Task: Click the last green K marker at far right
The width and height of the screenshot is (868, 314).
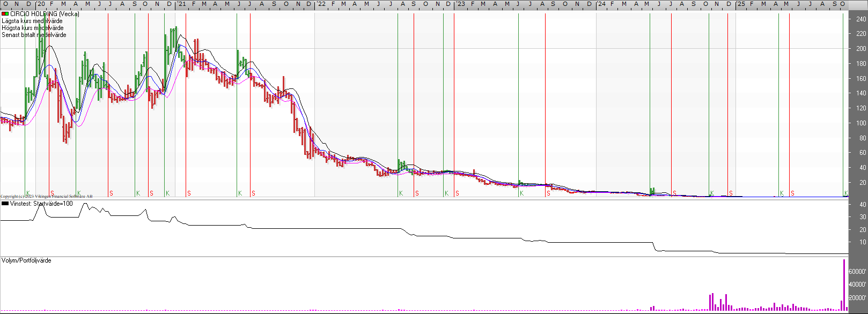Action: click(846, 193)
